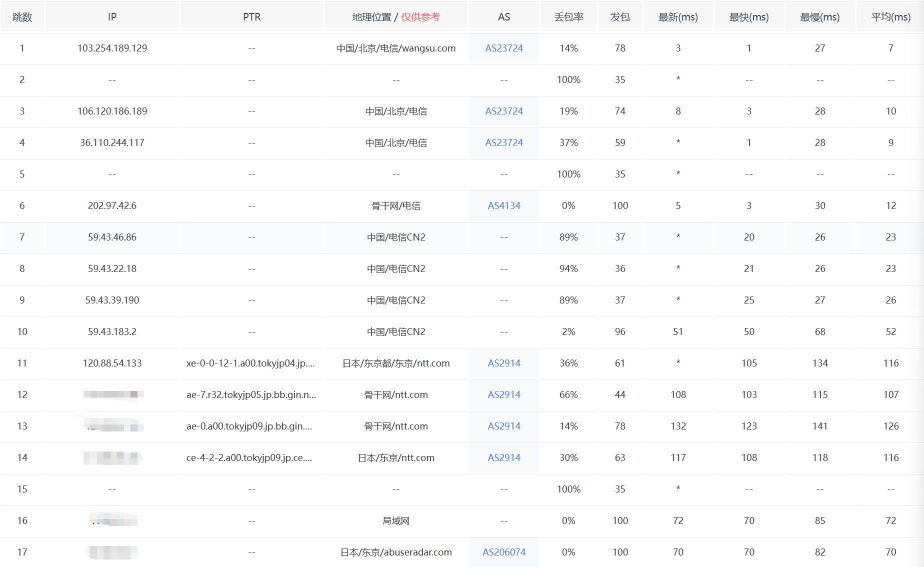Image resolution: width=924 pixels, height=567 pixels.
Task: Click PTR ce-4-2-2.a00.tokyjp09.jp.ce....
Action: [249, 457]
